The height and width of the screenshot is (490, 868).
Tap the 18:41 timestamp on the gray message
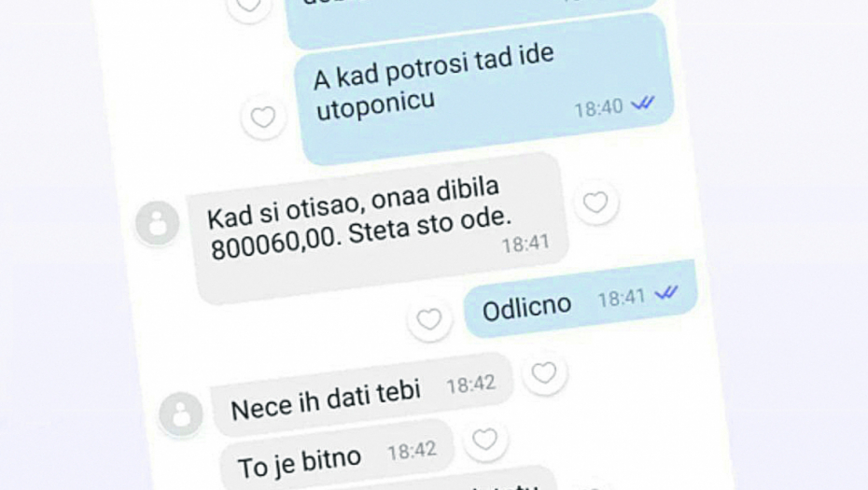coord(525,245)
